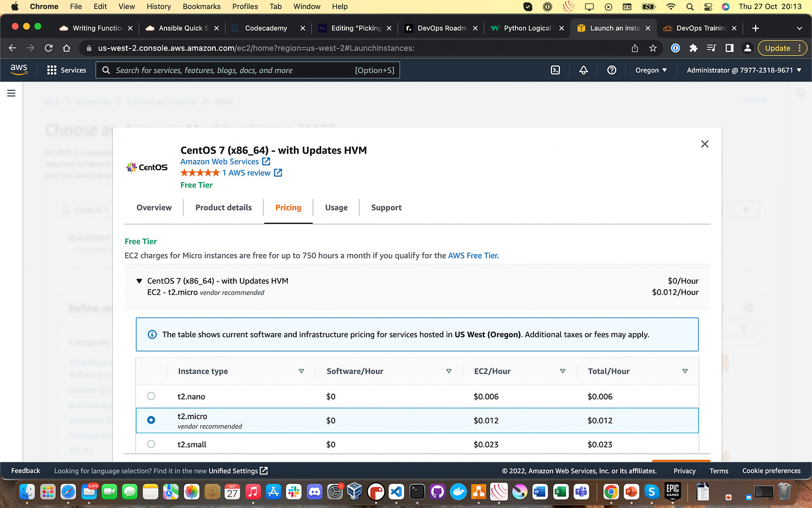Open the AWS help question mark icon

(612, 70)
